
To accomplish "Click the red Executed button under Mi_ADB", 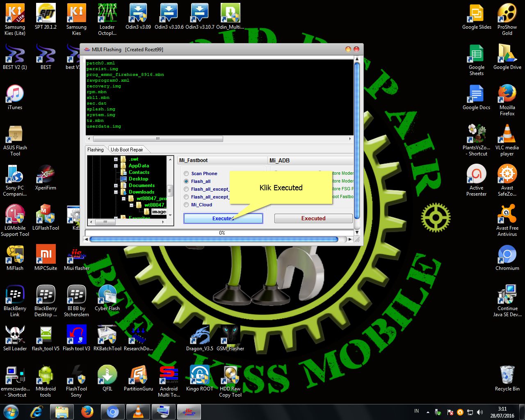I will 313,219.
